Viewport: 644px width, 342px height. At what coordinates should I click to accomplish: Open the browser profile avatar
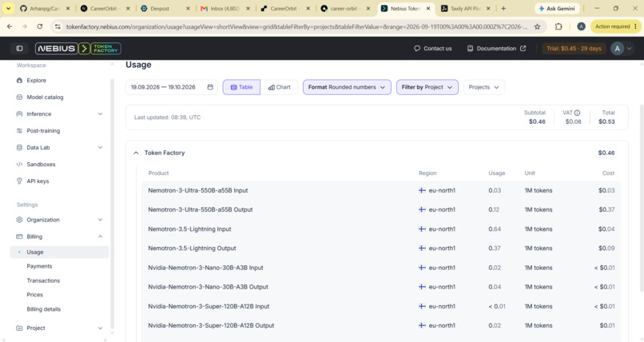point(581,26)
